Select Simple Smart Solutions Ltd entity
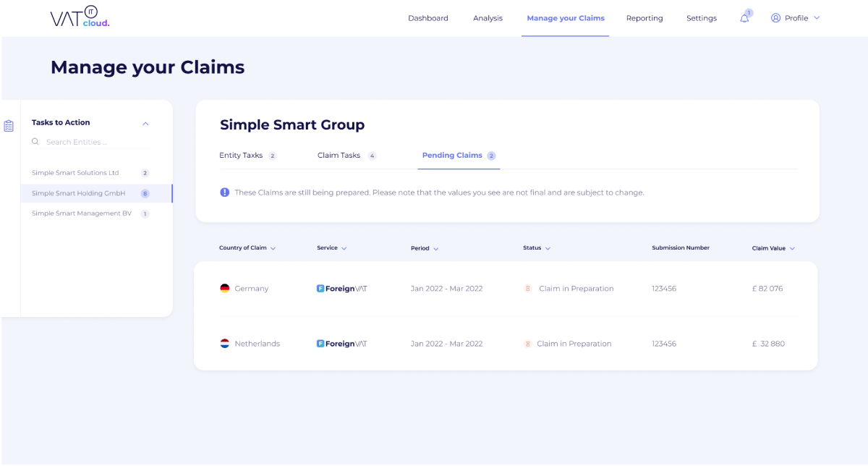868x466 pixels. click(75, 173)
